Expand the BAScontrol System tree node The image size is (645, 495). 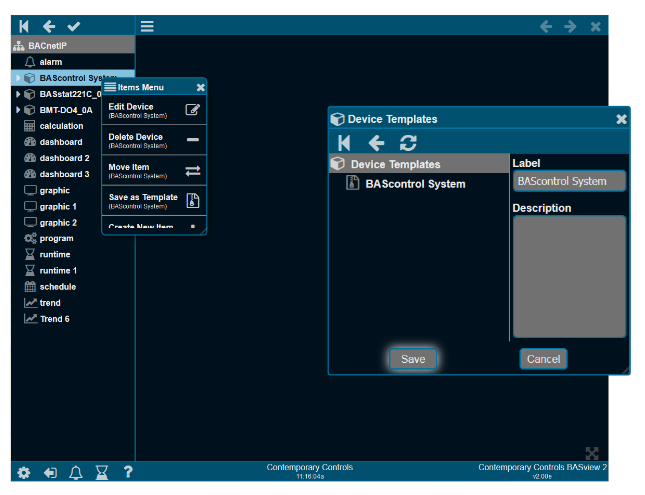[18, 78]
